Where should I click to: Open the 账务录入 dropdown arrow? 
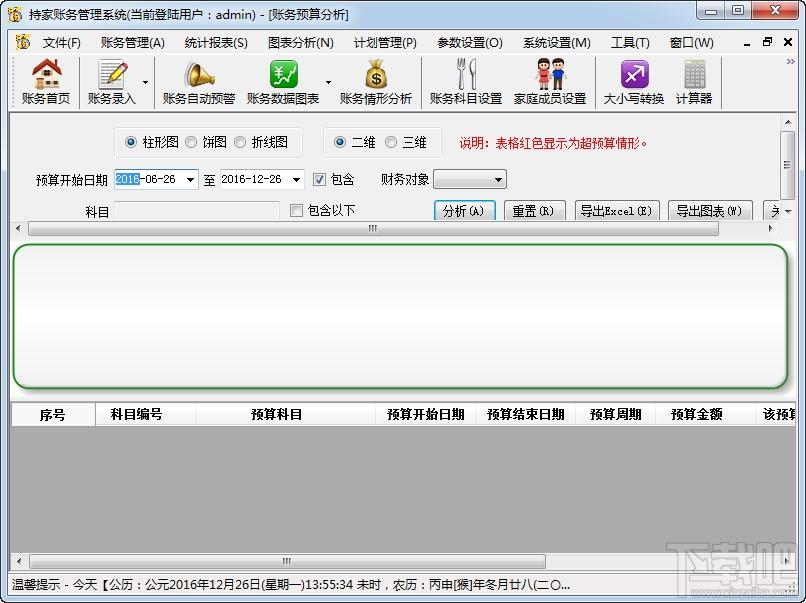coord(145,82)
